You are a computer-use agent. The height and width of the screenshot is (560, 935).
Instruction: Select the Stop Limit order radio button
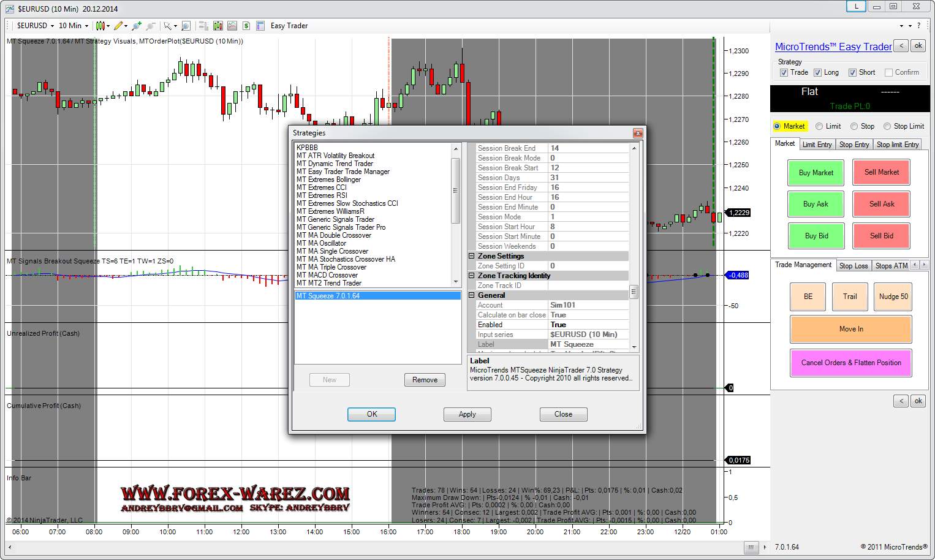pyautogui.click(x=887, y=126)
